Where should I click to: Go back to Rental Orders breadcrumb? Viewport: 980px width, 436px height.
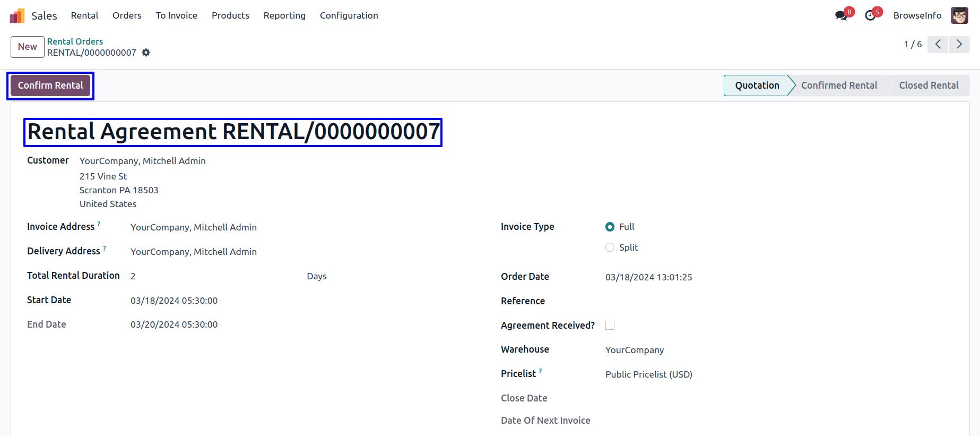[x=75, y=41]
